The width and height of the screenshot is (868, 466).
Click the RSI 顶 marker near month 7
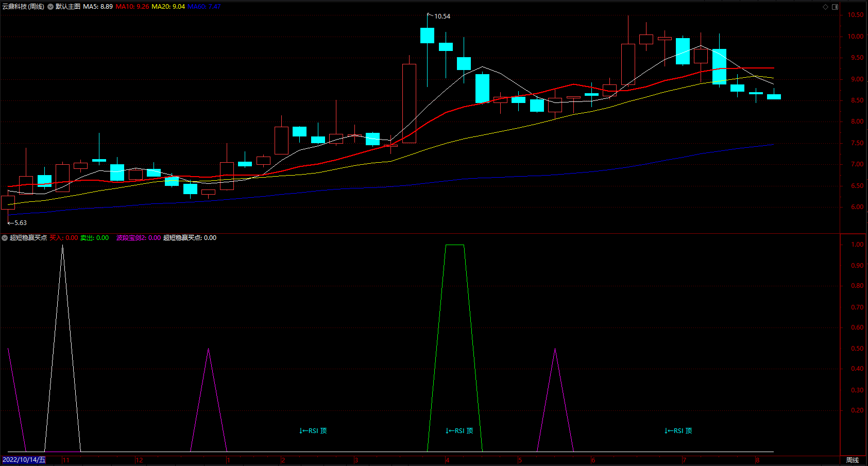click(x=678, y=431)
